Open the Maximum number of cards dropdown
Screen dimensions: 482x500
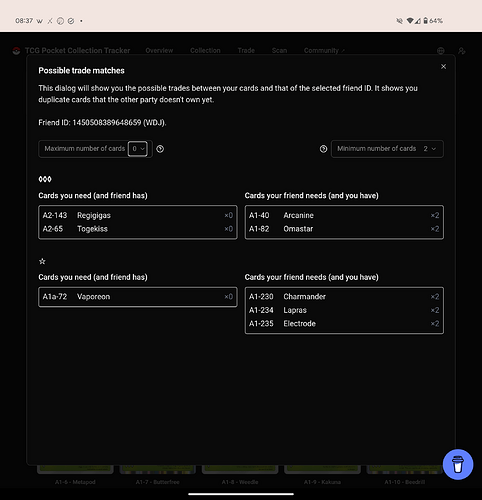[x=138, y=149]
